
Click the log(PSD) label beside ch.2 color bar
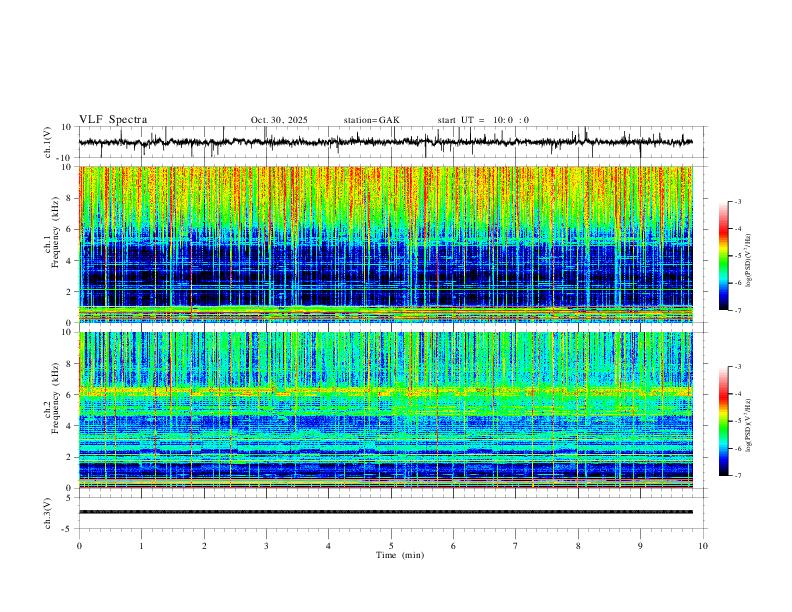(x=749, y=426)
